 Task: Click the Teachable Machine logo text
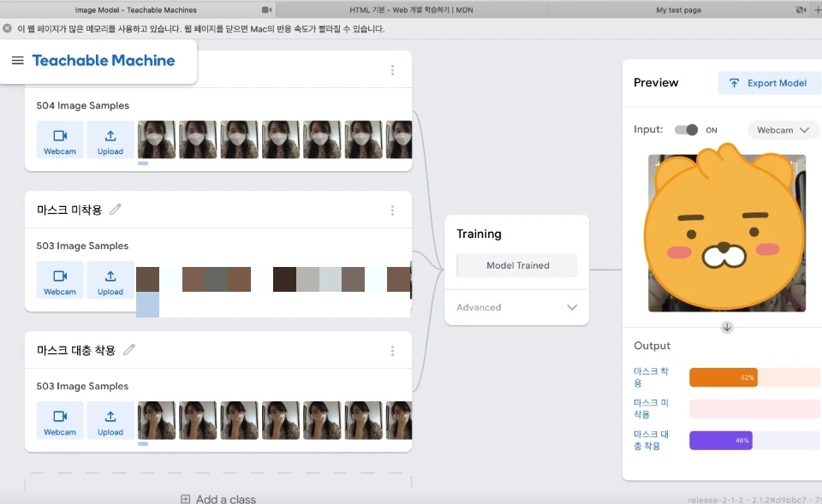pos(104,60)
